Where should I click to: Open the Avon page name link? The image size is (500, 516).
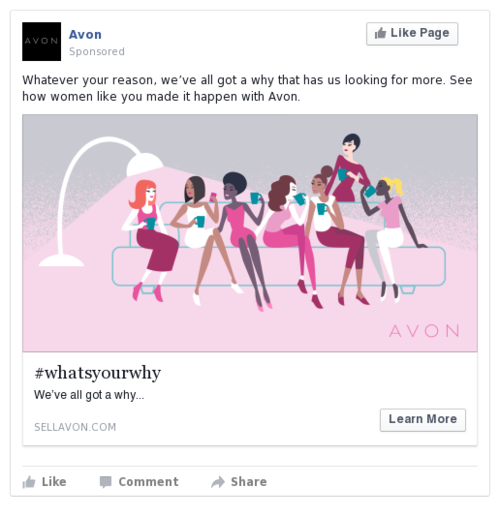click(85, 34)
